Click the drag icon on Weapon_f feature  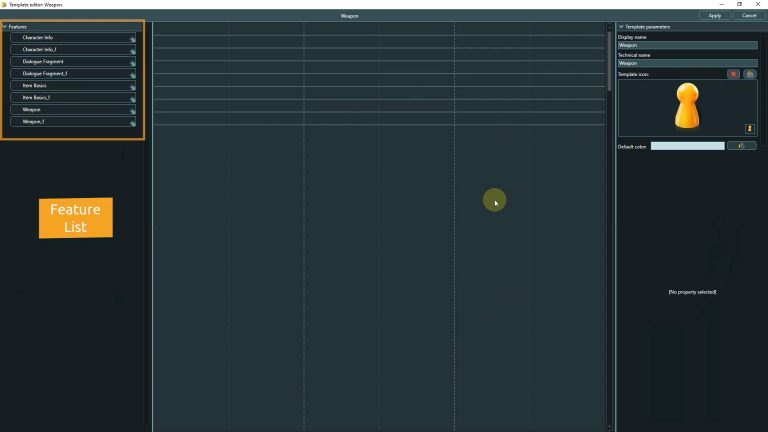click(x=132, y=122)
